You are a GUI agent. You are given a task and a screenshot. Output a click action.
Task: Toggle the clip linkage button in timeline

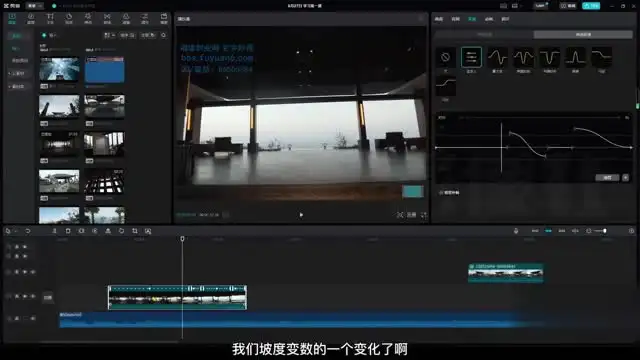pos(562,231)
